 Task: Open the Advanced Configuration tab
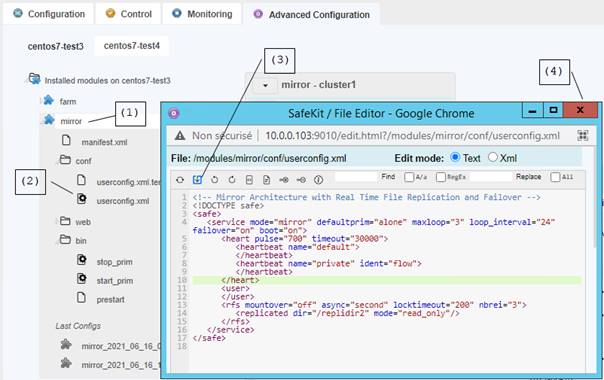pos(312,15)
